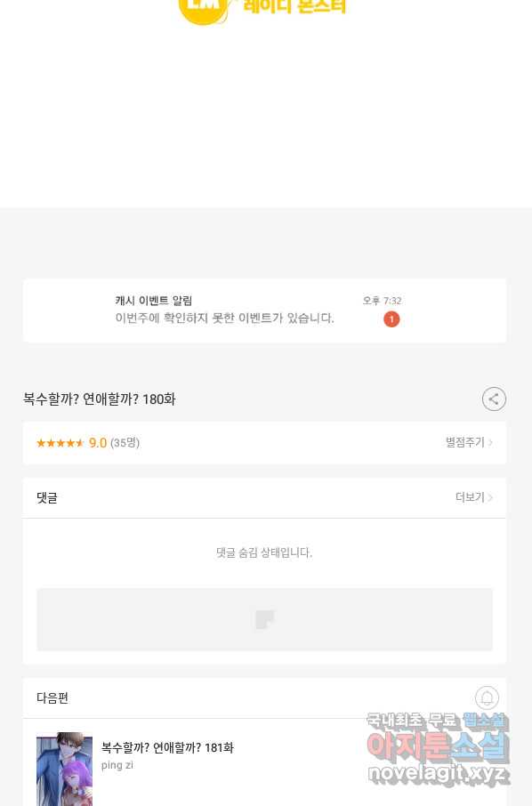Click the 9.0 rating score
The height and width of the screenshot is (806, 532).
(98, 442)
